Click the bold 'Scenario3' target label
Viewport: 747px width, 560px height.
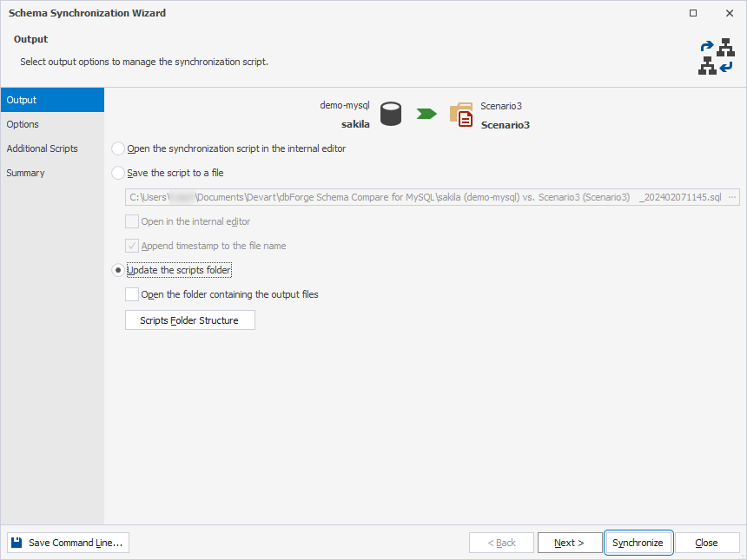point(505,125)
